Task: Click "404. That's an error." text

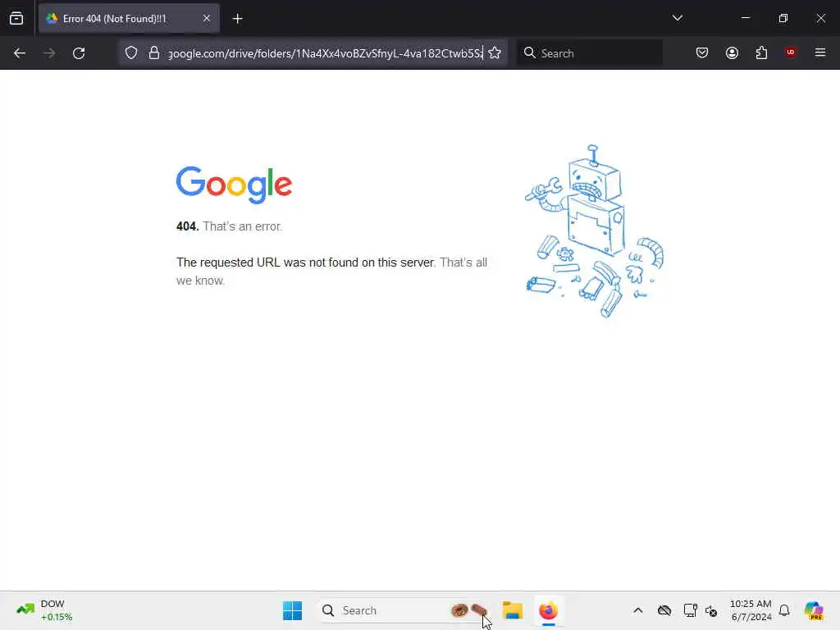Action: [229, 226]
